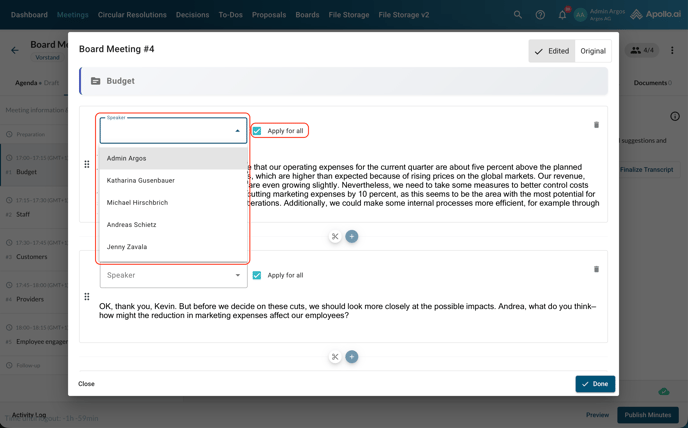688x428 pixels.
Task: Open File Storage in top navigation
Action: [349, 15]
